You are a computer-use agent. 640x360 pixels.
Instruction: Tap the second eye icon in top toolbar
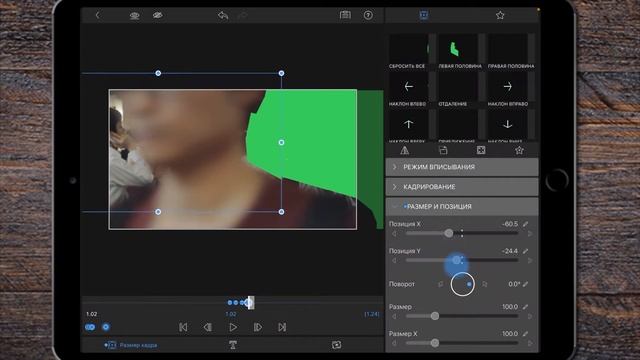pos(158,16)
